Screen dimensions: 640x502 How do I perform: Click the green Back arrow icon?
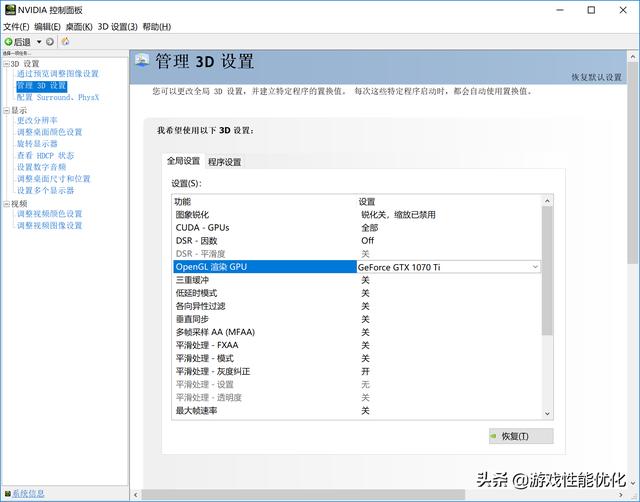[x=8, y=42]
